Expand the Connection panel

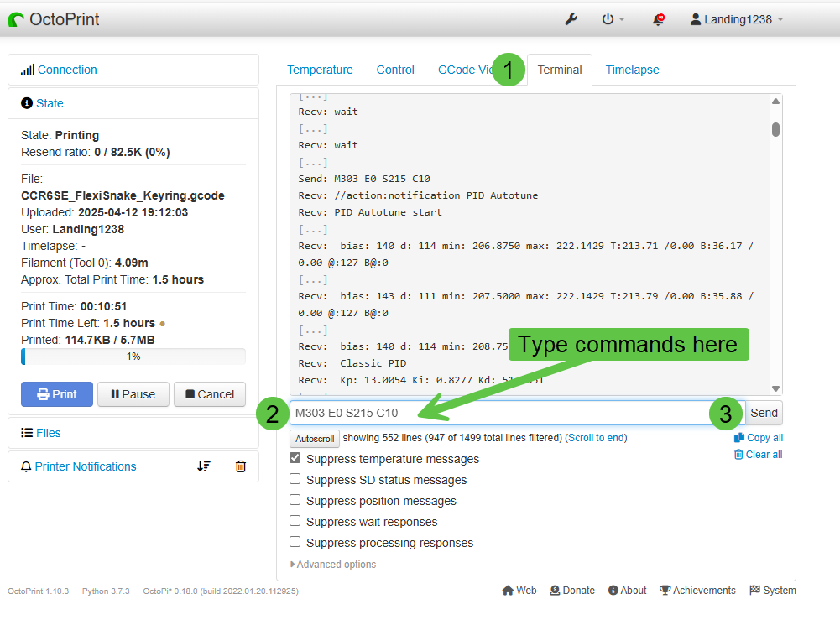click(67, 70)
